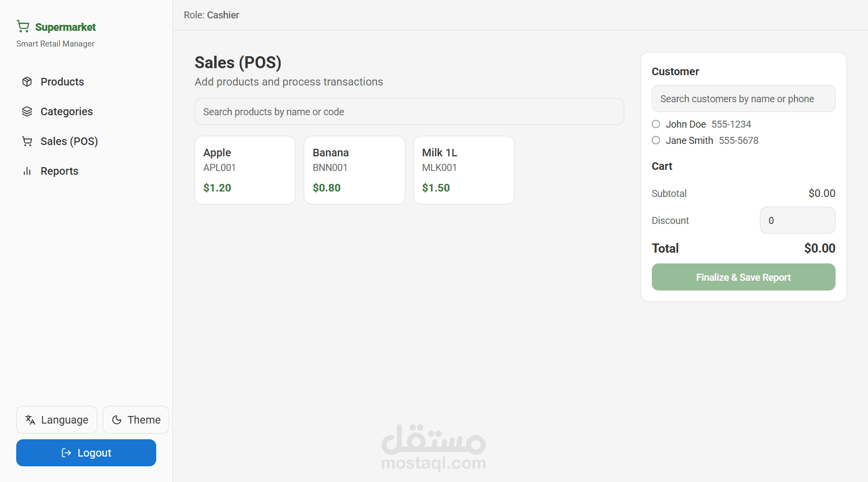
Task: Click the Categories layers icon
Action: [27, 111]
